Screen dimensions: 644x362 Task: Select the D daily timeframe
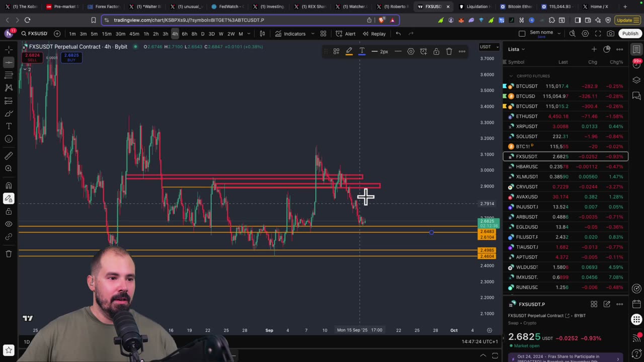click(x=203, y=34)
